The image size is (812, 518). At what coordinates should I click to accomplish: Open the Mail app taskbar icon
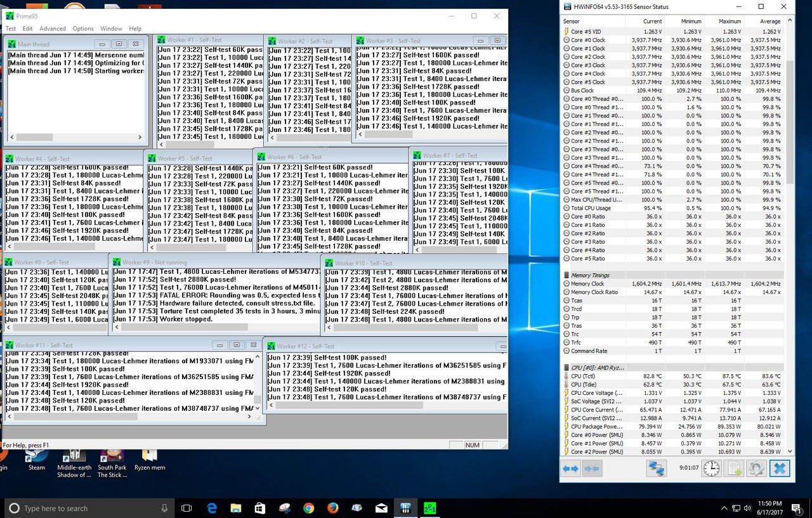(x=381, y=508)
